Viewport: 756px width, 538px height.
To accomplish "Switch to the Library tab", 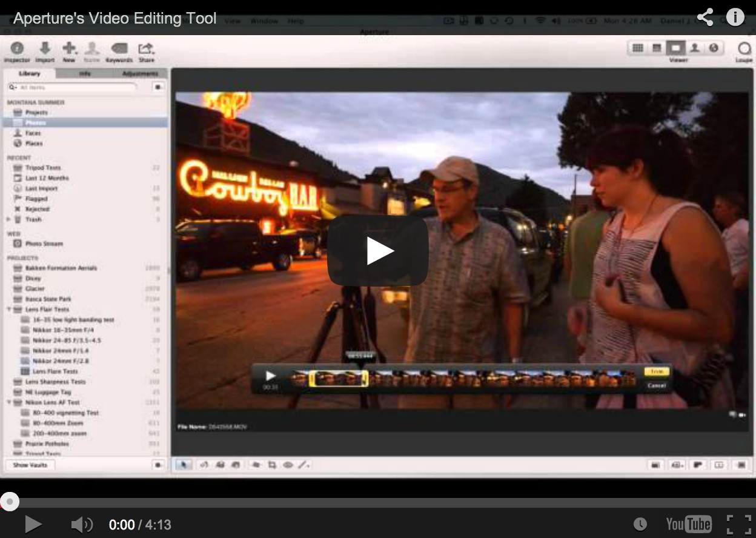I will [29, 73].
